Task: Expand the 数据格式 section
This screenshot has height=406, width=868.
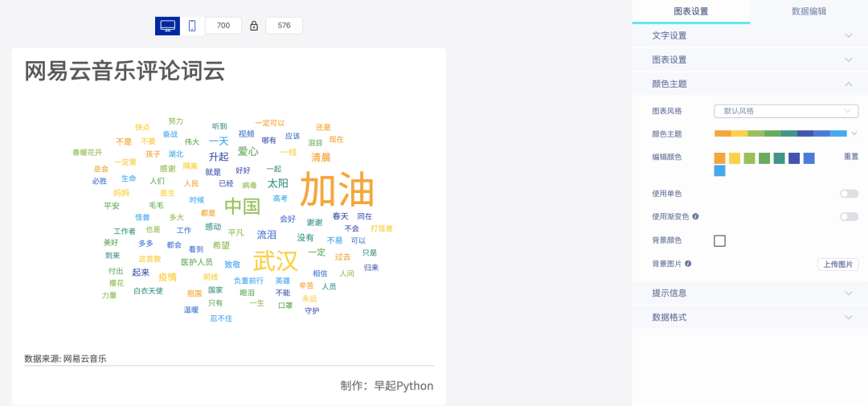Action: click(750, 318)
